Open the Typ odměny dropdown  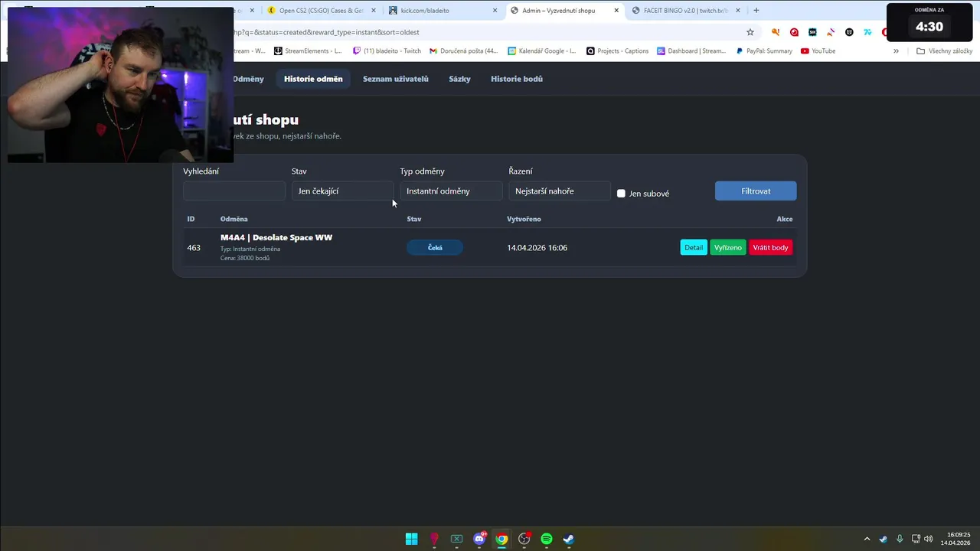[451, 191]
